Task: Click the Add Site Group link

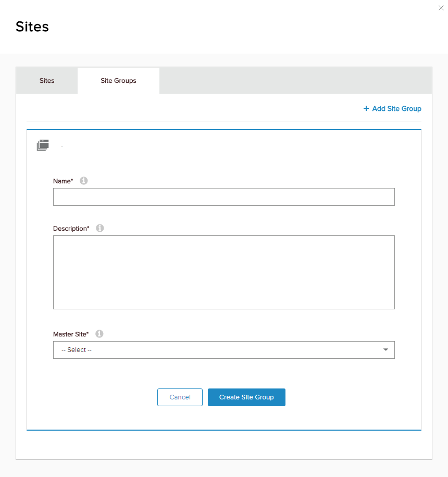Action: (x=396, y=109)
